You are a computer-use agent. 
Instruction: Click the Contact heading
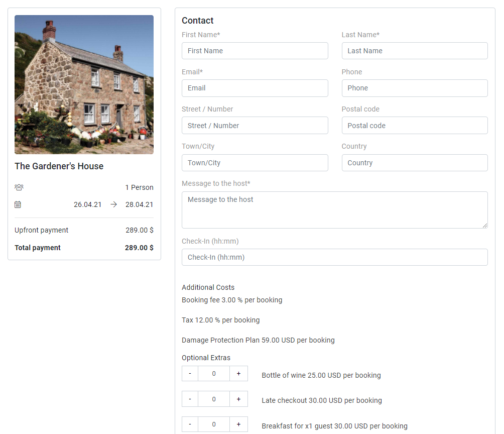(197, 21)
